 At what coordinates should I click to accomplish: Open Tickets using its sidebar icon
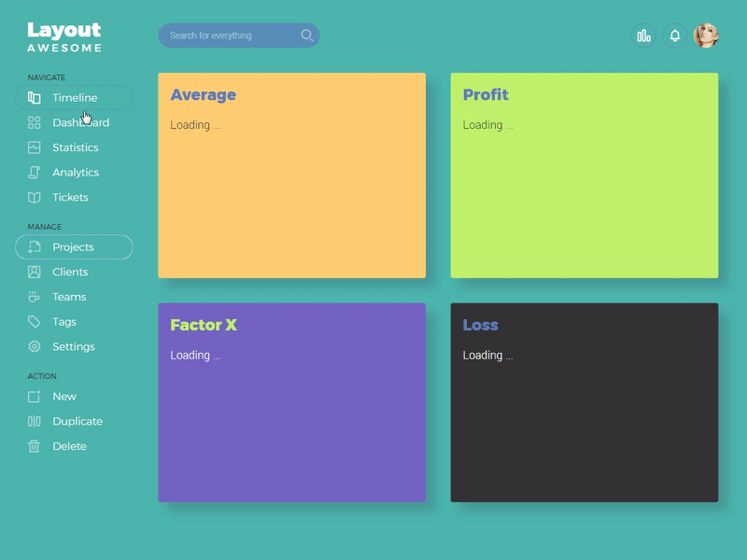(33, 197)
